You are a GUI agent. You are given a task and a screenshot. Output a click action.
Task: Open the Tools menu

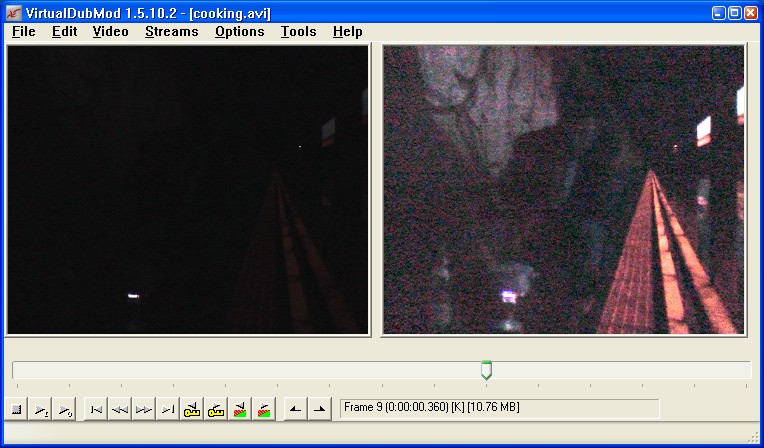click(299, 32)
